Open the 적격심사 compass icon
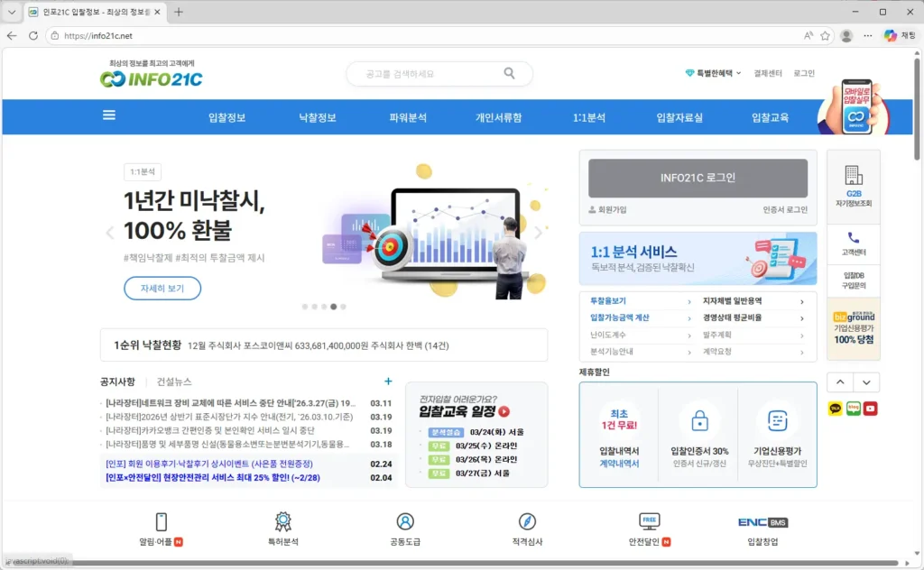Screen dimensions: 924x570 (527, 521)
